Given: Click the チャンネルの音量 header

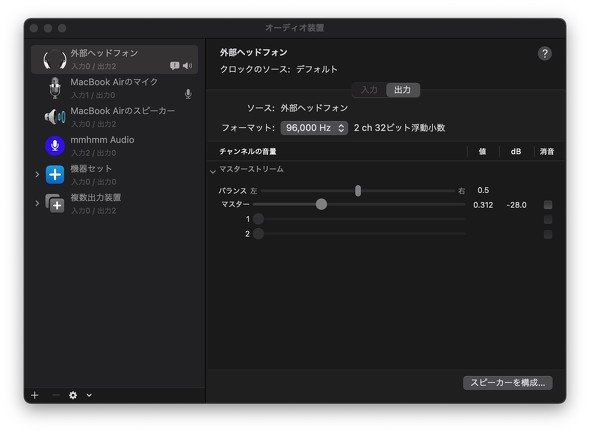Looking at the screenshot, I should 248,152.
